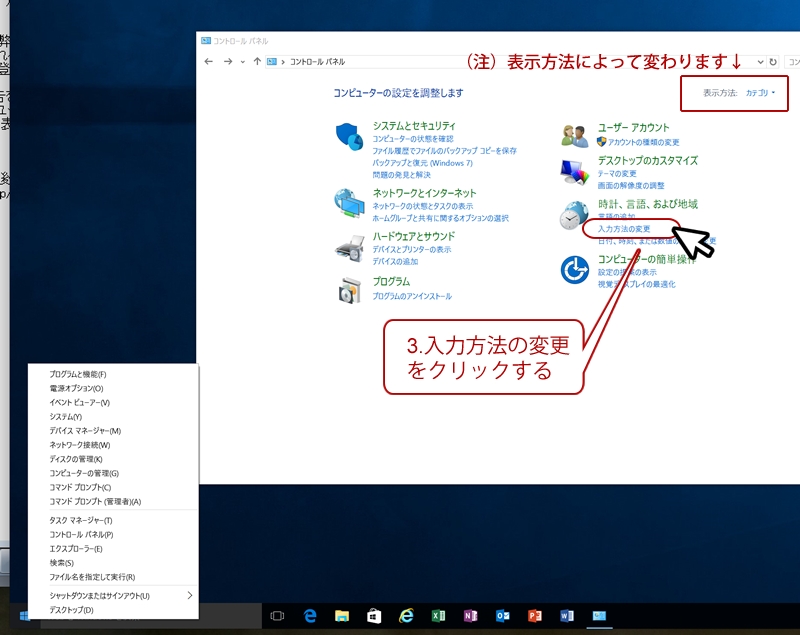Click アカウントの種類の変更 link

(643, 142)
